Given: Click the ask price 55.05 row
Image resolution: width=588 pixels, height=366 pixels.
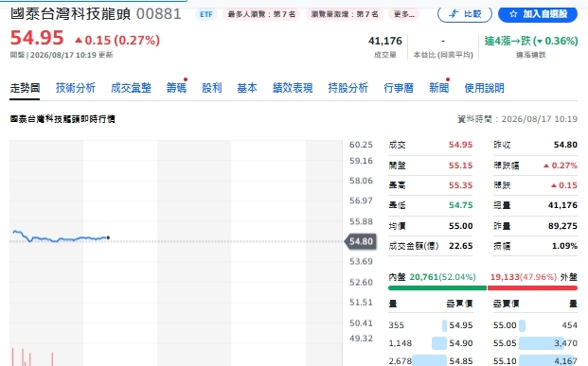Looking at the screenshot, I should click(535, 342).
